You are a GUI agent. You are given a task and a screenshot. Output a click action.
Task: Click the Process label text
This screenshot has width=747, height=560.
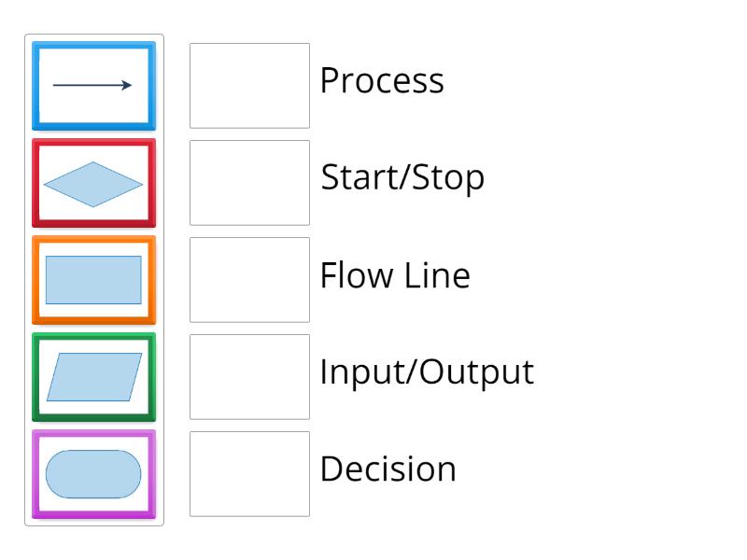[382, 81]
